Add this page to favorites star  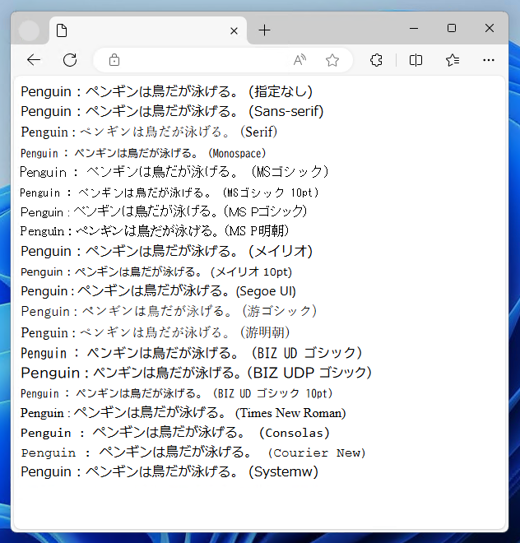332,60
